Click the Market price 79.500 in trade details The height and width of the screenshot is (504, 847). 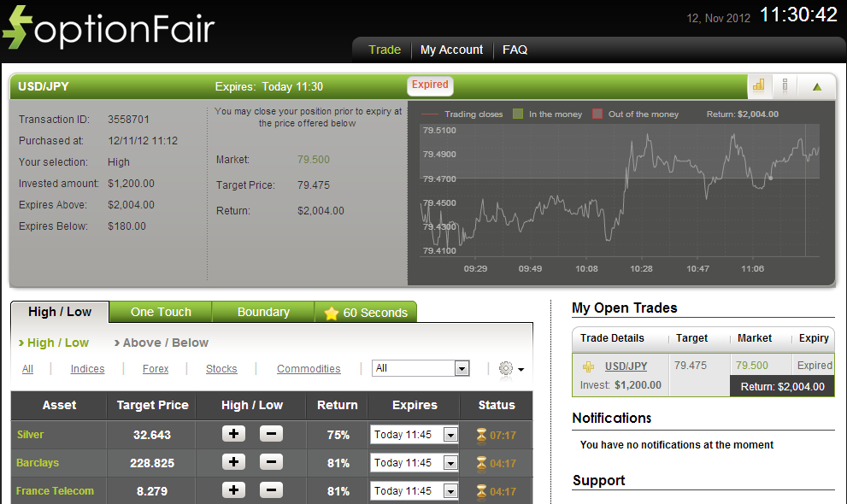(314, 159)
